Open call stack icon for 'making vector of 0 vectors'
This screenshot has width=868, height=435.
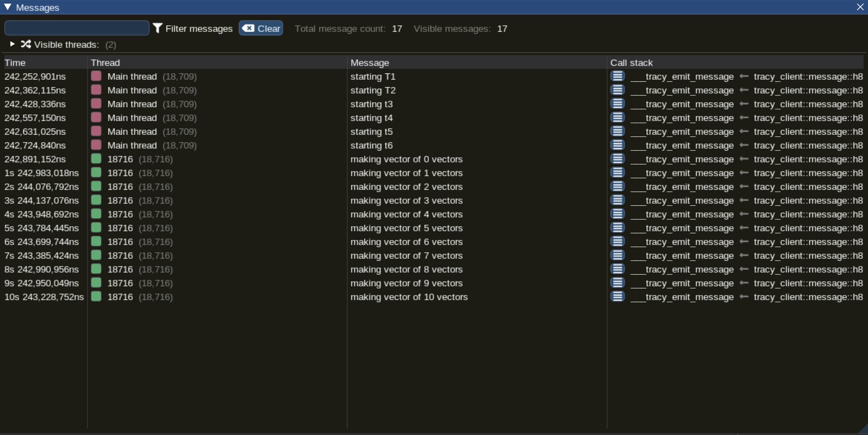[x=617, y=159]
